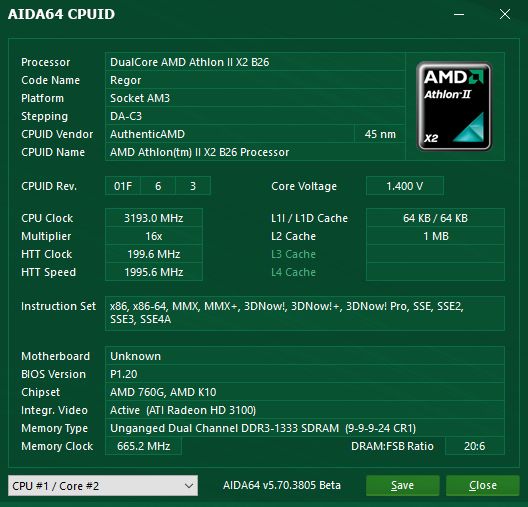Image resolution: width=528 pixels, height=507 pixels.
Task: Click the 'Instruction Set' label
Action: (x=58, y=306)
